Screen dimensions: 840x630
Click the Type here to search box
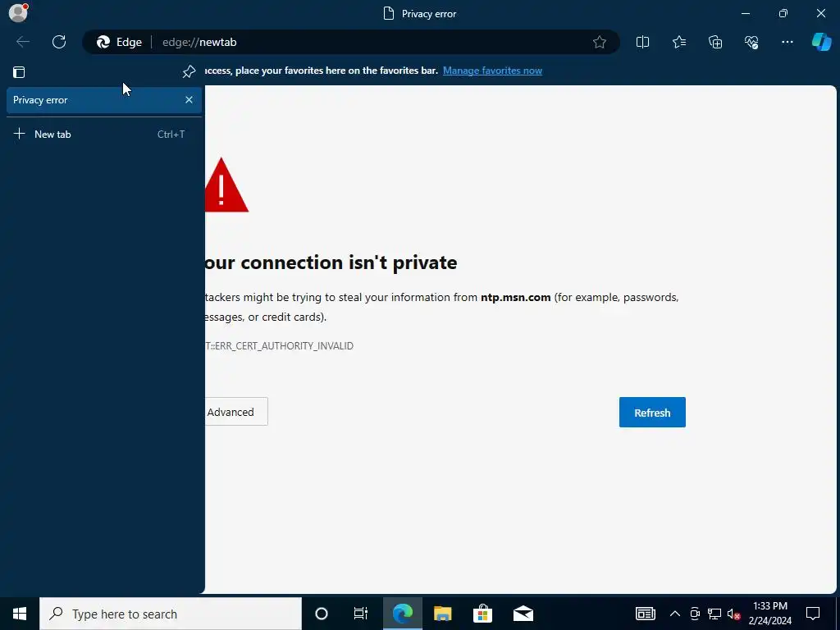tap(171, 614)
